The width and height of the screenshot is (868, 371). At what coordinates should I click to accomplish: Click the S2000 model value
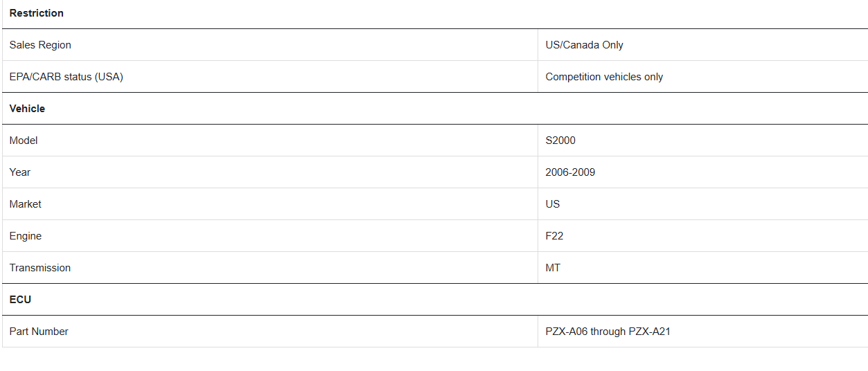(560, 141)
